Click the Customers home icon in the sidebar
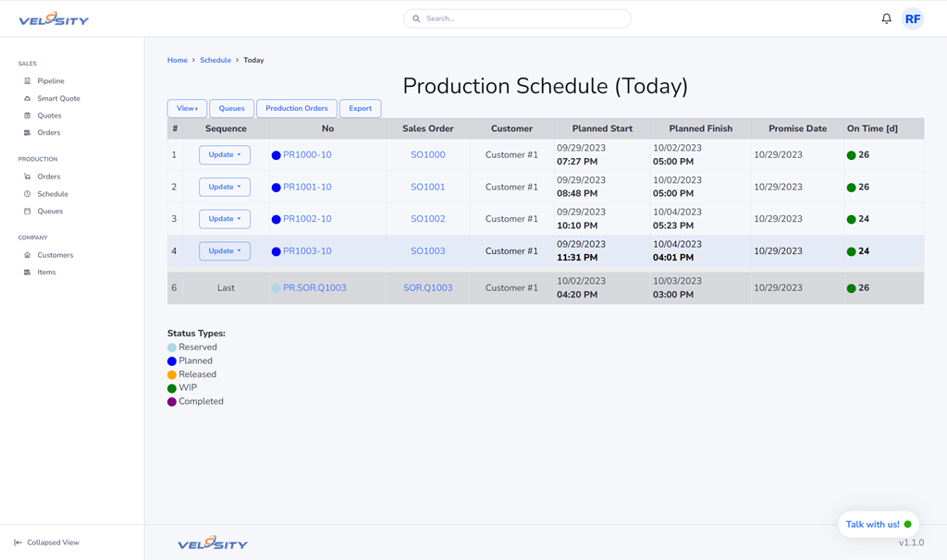The width and height of the screenshot is (947, 560). pos(27,255)
